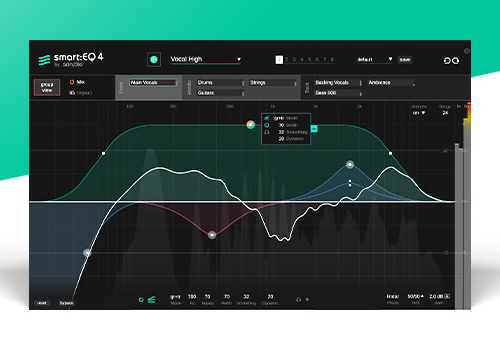Select state slot 8
Image resolution: width=500 pixels, height=360 pixels.
click(x=332, y=60)
